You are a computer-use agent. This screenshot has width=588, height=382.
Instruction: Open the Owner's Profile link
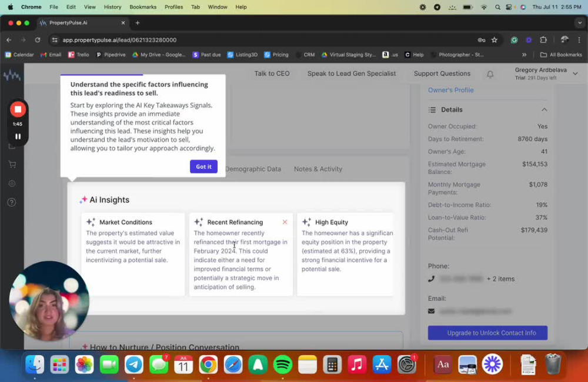point(451,90)
